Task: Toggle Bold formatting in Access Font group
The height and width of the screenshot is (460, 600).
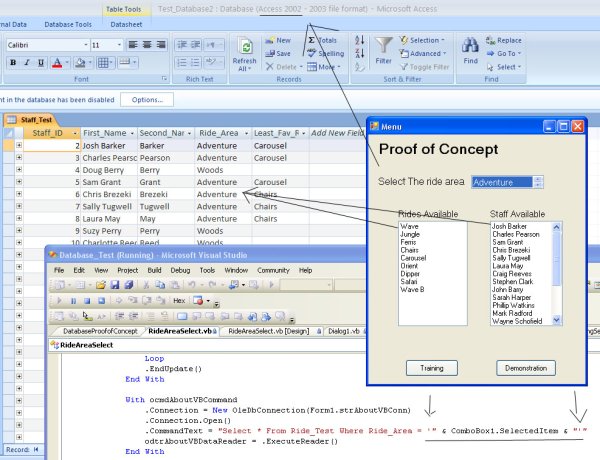Action: [x=13, y=62]
